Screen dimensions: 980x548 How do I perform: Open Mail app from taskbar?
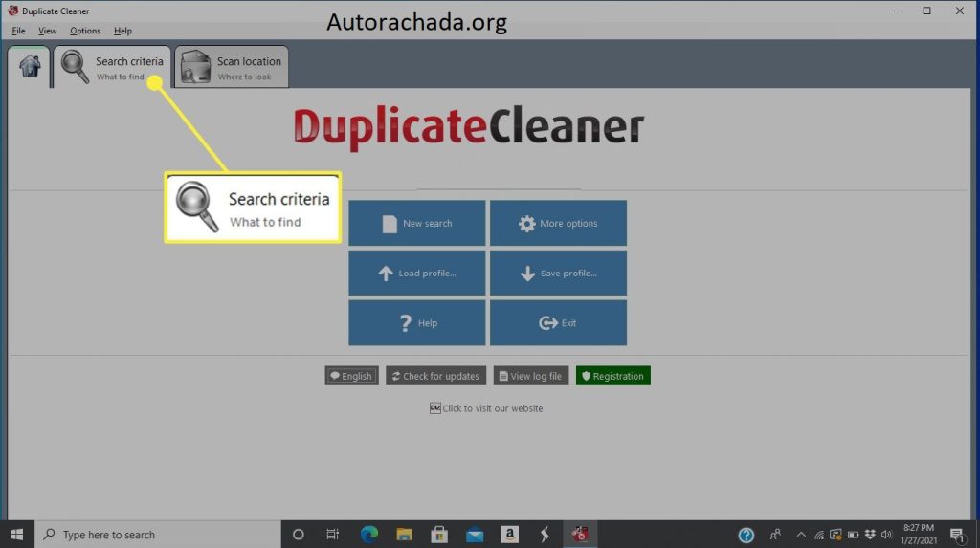(x=475, y=535)
